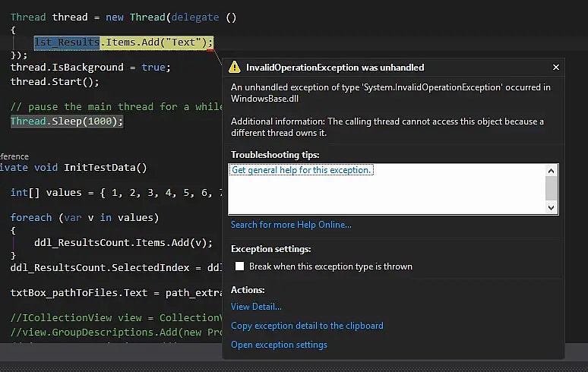Place cursor on Thread.Sleep(1000) line
Screen dimensions: 588x372
[x=66, y=121]
